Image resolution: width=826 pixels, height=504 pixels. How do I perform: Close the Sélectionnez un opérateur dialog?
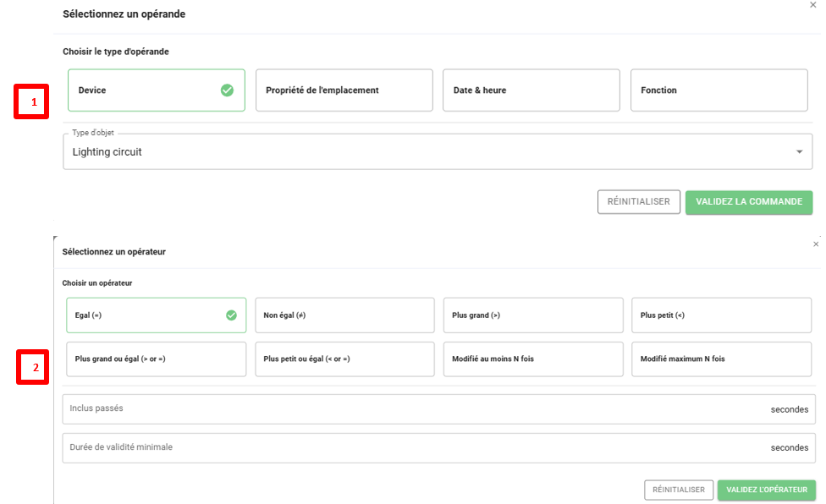point(815,244)
